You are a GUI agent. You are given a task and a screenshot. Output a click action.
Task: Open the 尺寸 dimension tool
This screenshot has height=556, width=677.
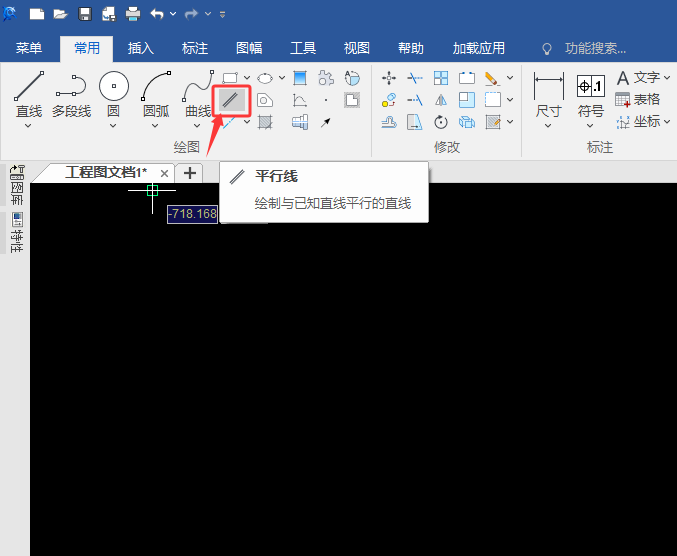[548, 96]
